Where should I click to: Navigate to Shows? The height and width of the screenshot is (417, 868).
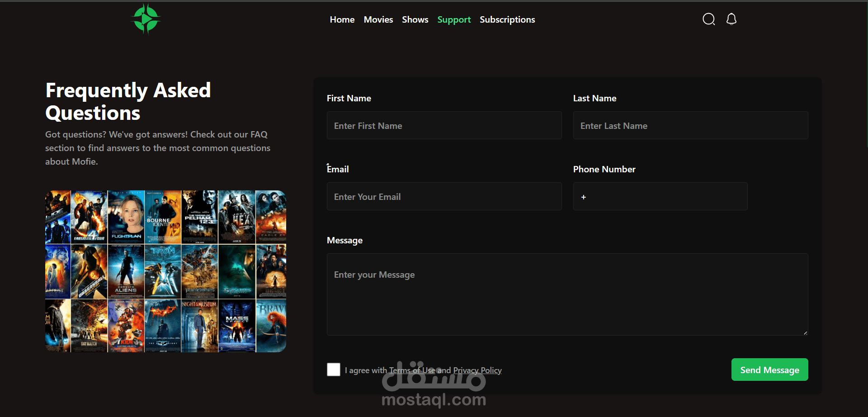pos(415,19)
